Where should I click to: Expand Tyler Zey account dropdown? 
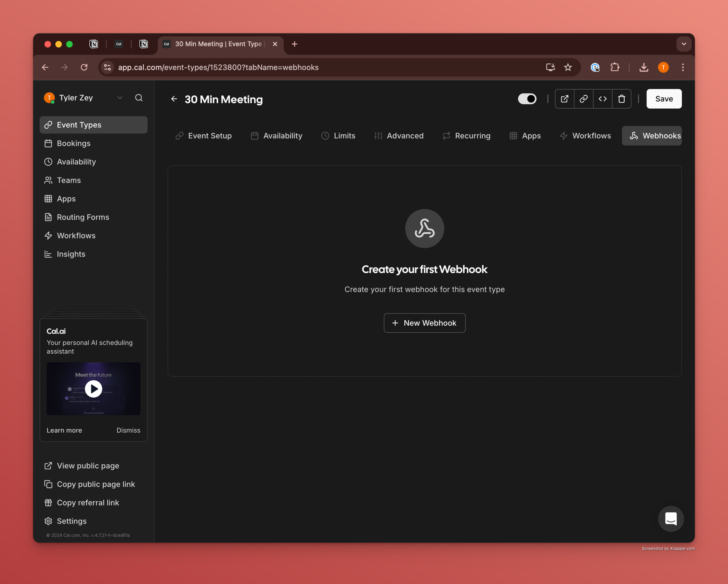[119, 98]
